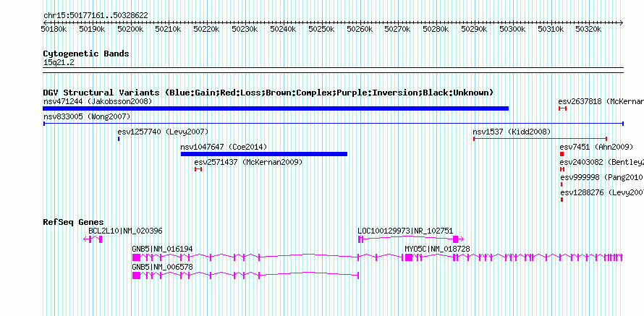Image resolution: width=644 pixels, height=316 pixels.
Task: Open the nsv1537 (Kidd2008) label
Action: tap(512, 132)
